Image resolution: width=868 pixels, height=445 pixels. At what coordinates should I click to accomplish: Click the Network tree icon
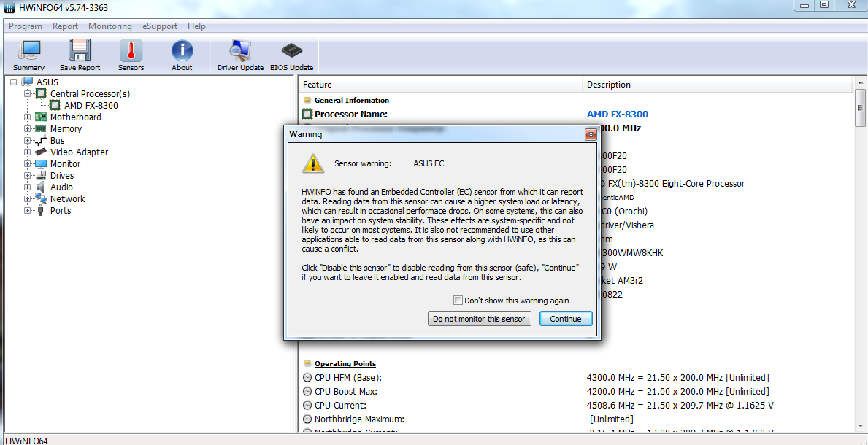click(41, 198)
